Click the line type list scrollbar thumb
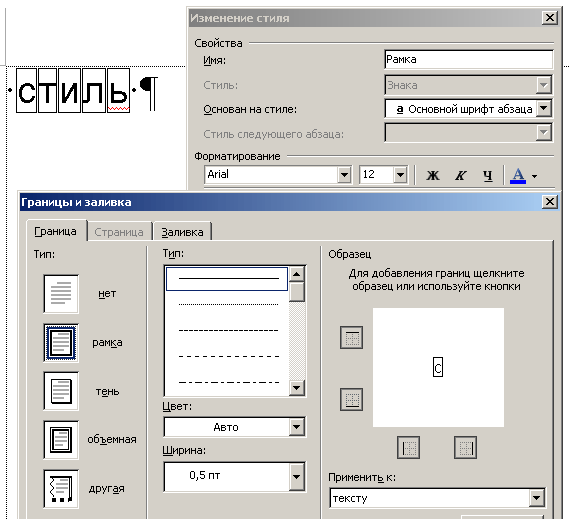This screenshot has width=570, height=519. [x=297, y=292]
